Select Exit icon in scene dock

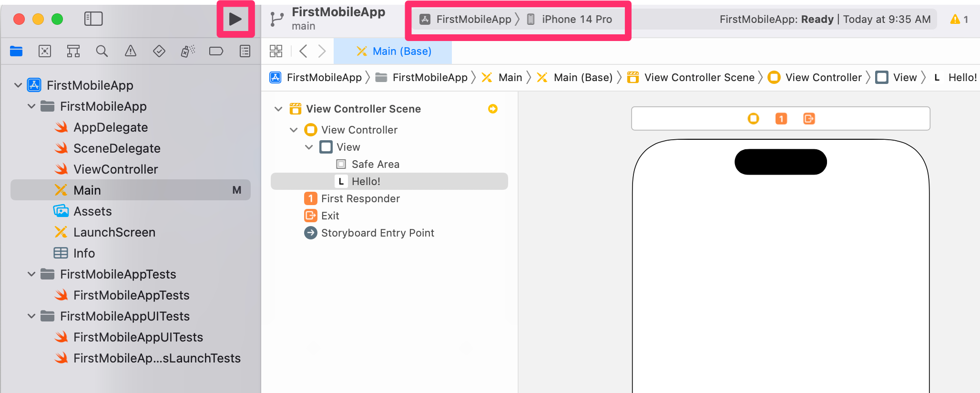(809, 118)
